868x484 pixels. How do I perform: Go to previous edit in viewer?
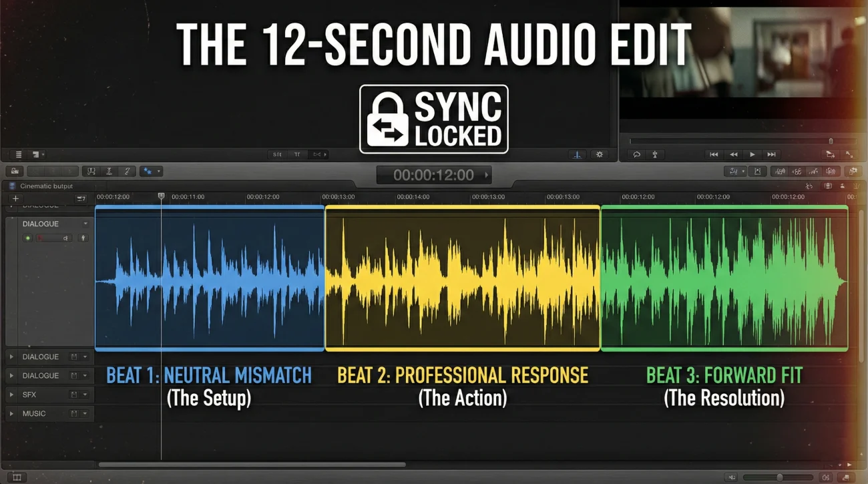714,154
